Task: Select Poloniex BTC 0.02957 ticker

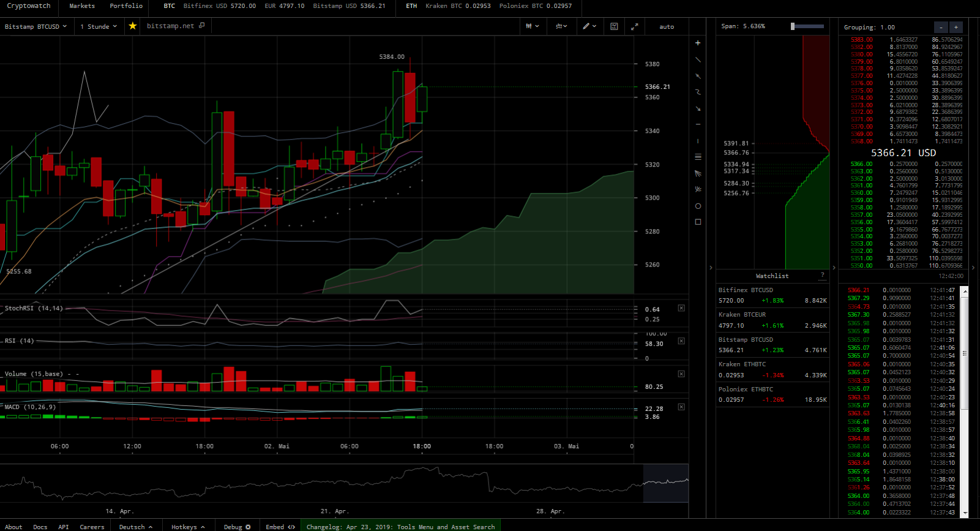Action: (536, 6)
